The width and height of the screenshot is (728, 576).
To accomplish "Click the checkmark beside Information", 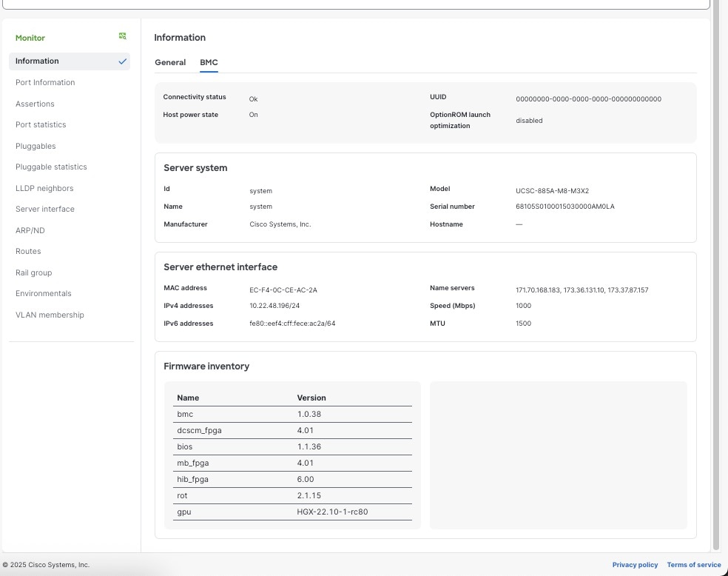I will click(122, 61).
